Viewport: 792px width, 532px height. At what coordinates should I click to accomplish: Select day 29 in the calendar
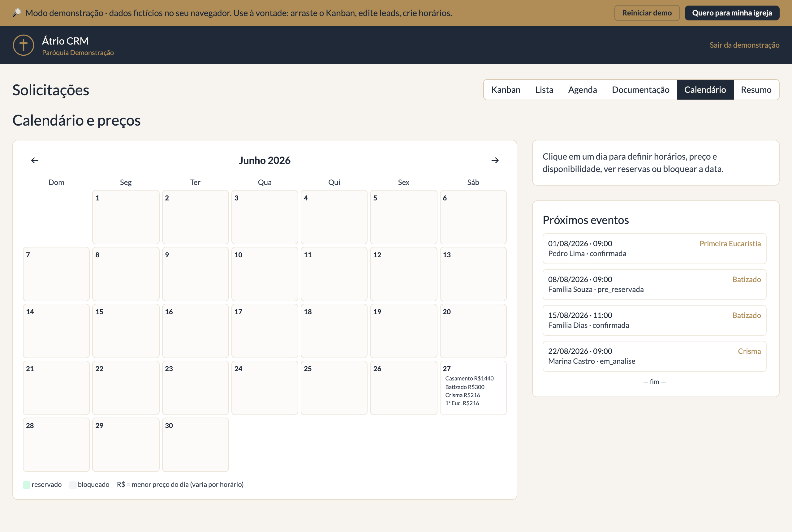(x=126, y=445)
